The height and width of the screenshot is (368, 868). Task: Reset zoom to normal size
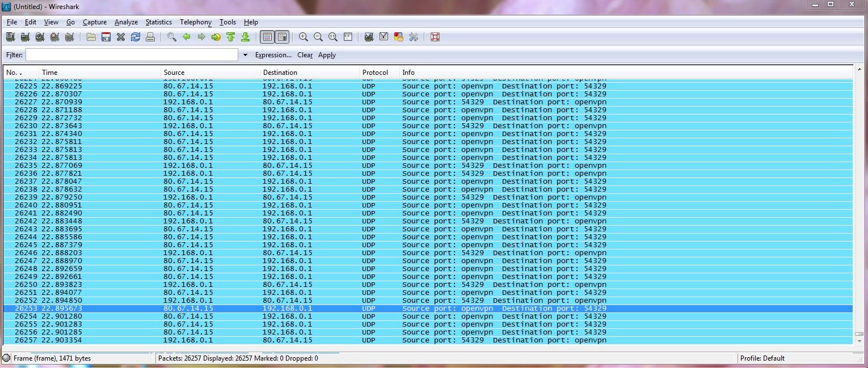(333, 37)
